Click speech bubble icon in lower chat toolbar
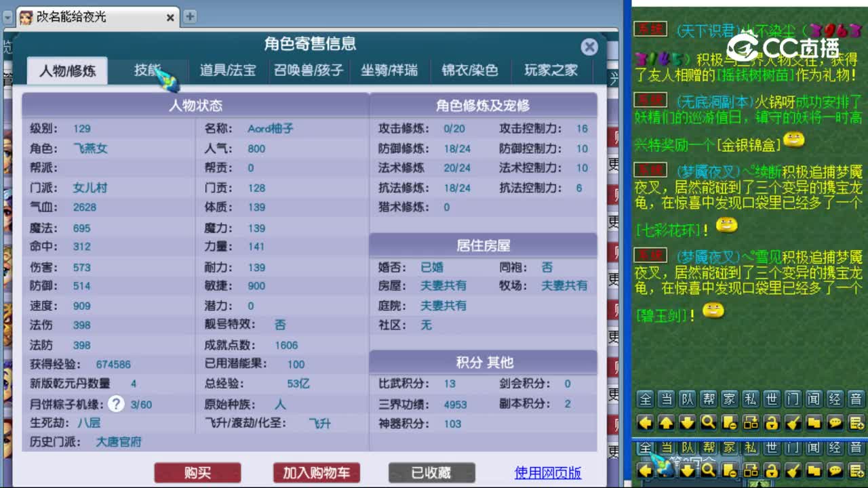 click(835, 470)
